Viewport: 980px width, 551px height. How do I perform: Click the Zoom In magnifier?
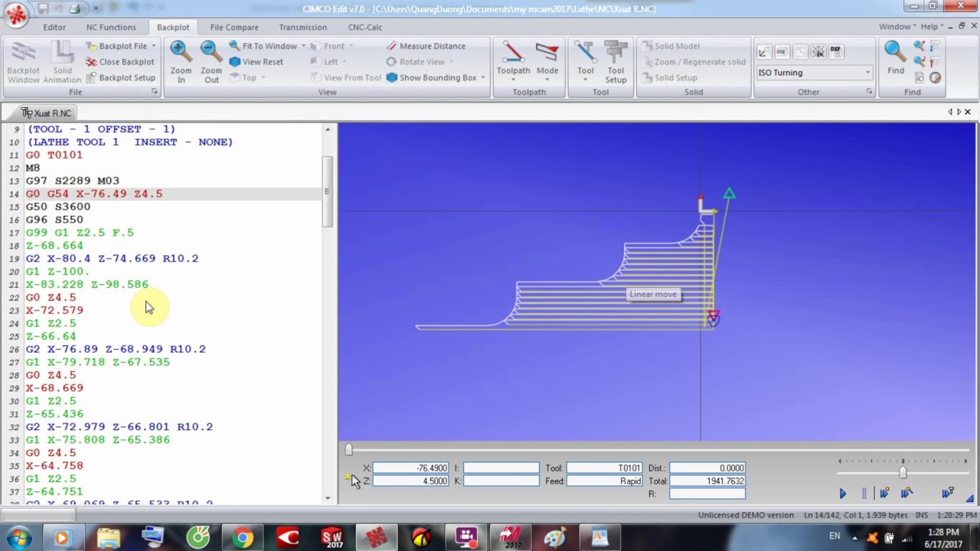(x=181, y=61)
